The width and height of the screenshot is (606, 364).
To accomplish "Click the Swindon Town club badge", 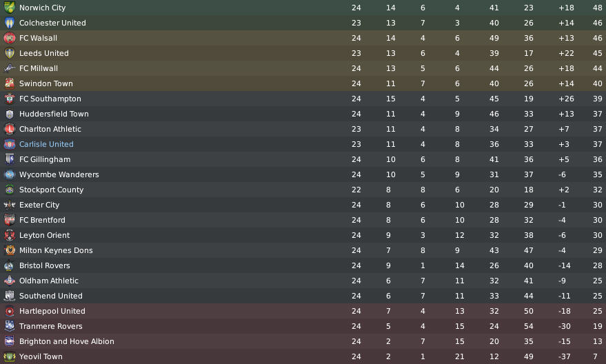I will click(9, 83).
